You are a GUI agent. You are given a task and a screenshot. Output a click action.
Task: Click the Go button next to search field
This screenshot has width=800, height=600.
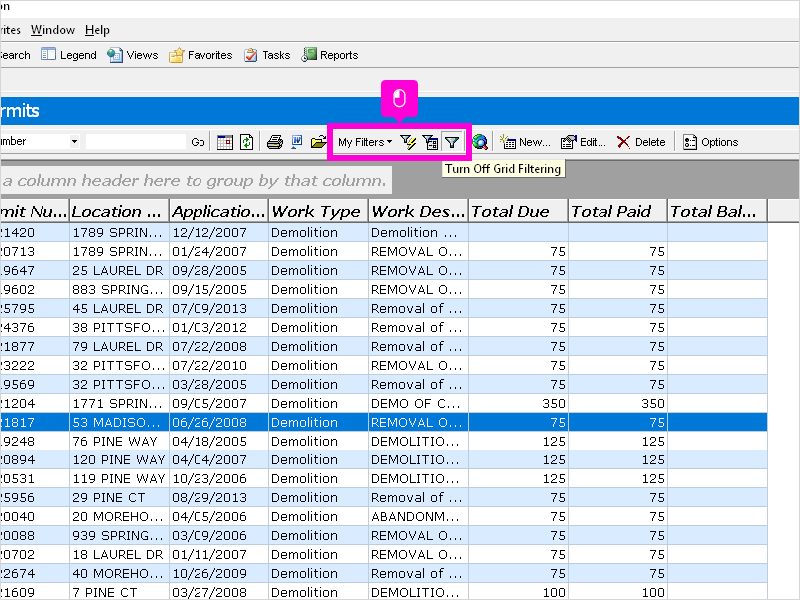198,142
